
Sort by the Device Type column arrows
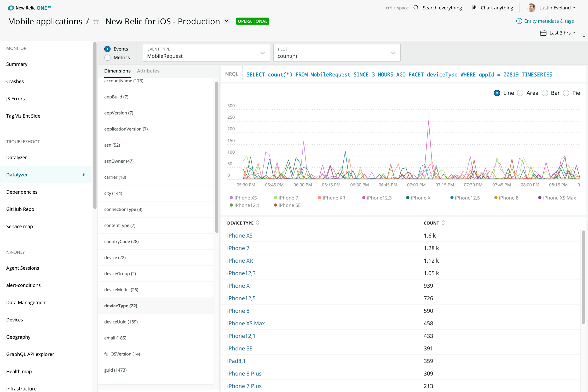[x=258, y=223]
